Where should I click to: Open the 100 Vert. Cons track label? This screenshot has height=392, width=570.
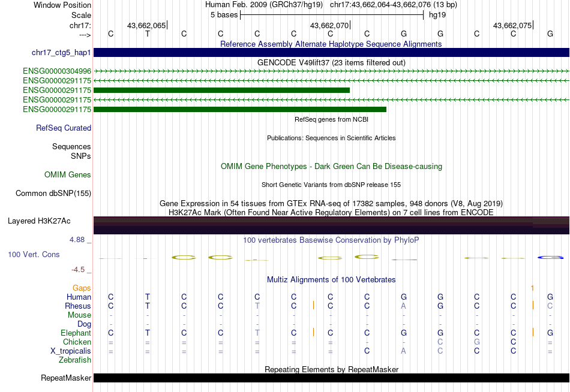(34, 254)
